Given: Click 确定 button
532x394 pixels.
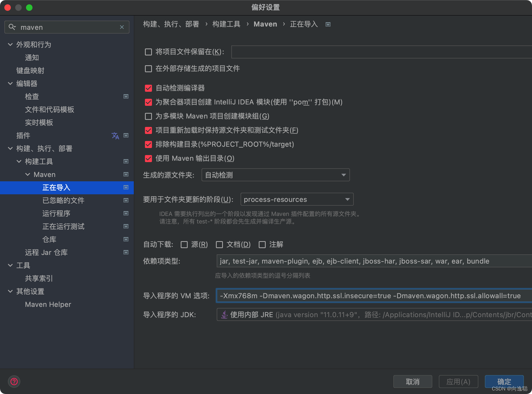Looking at the screenshot, I should (504, 382).
